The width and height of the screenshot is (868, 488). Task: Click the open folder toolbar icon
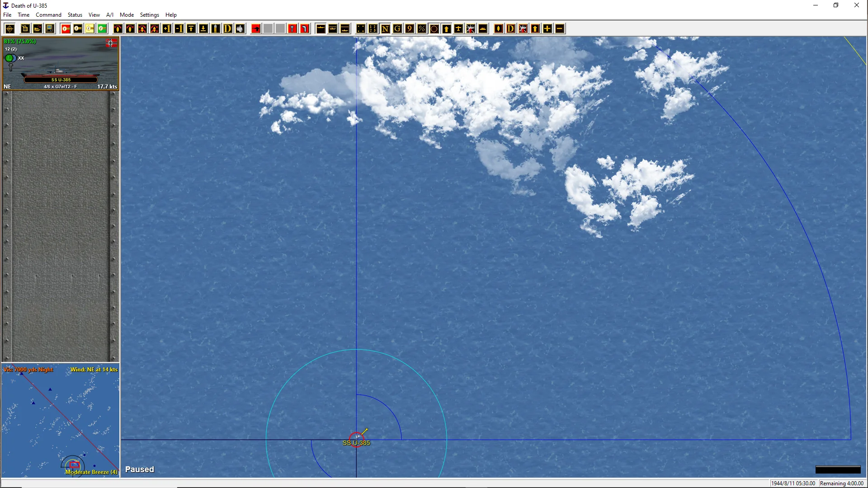tap(38, 29)
